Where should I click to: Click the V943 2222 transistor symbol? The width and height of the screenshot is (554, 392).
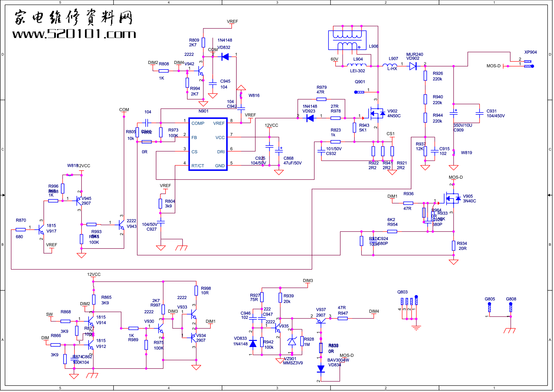(x=121, y=224)
